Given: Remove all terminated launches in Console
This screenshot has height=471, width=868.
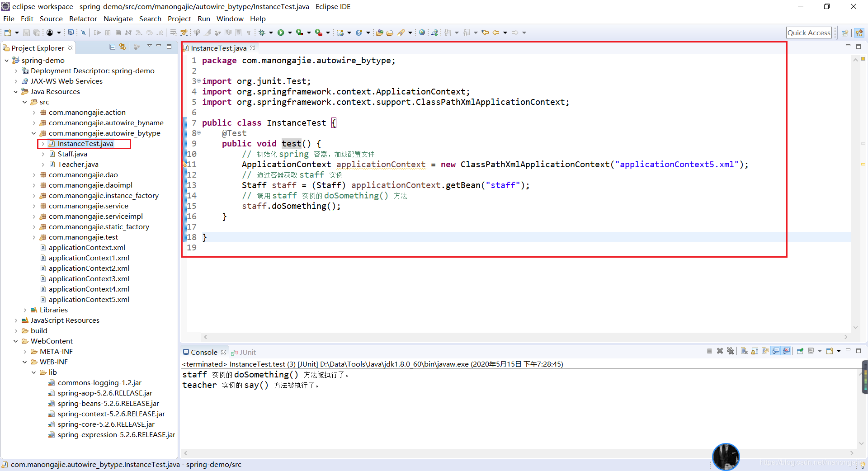Looking at the screenshot, I should [x=730, y=351].
